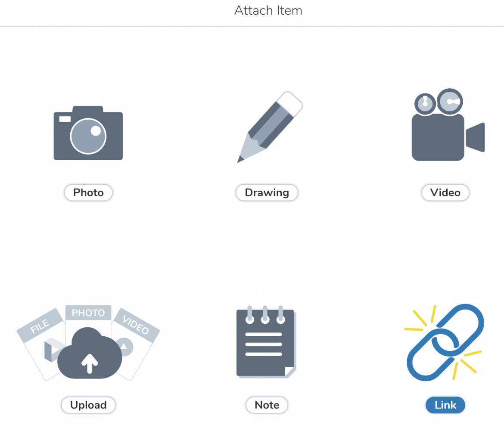
Task: Click the text lines on the notepad icon
Action: point(264,344)
